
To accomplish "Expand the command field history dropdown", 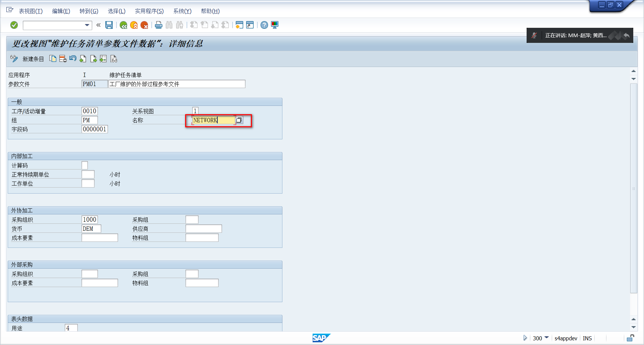I will (x=87, y=25).
